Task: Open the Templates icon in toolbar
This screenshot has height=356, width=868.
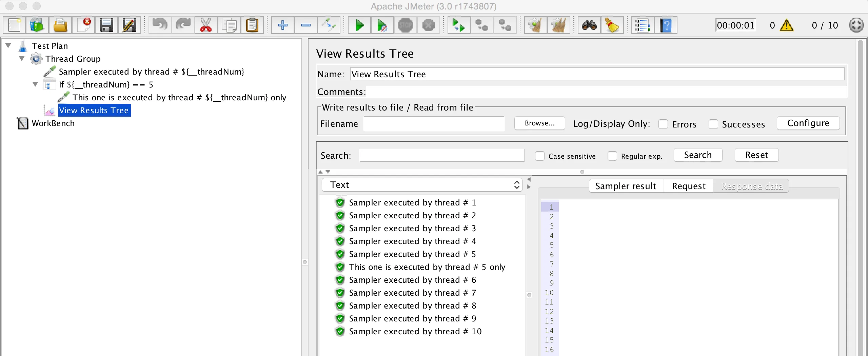Action: 37,25
